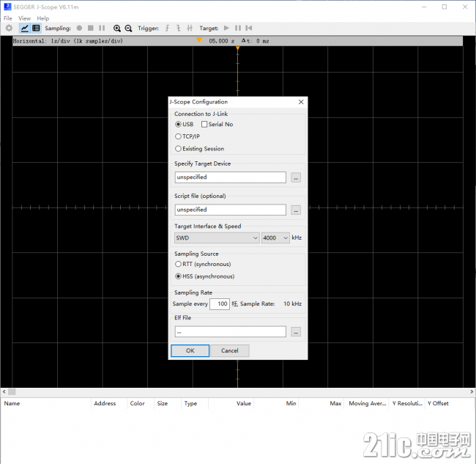Run the target with play icon
The image size is (476, 464).
point(226,29)
